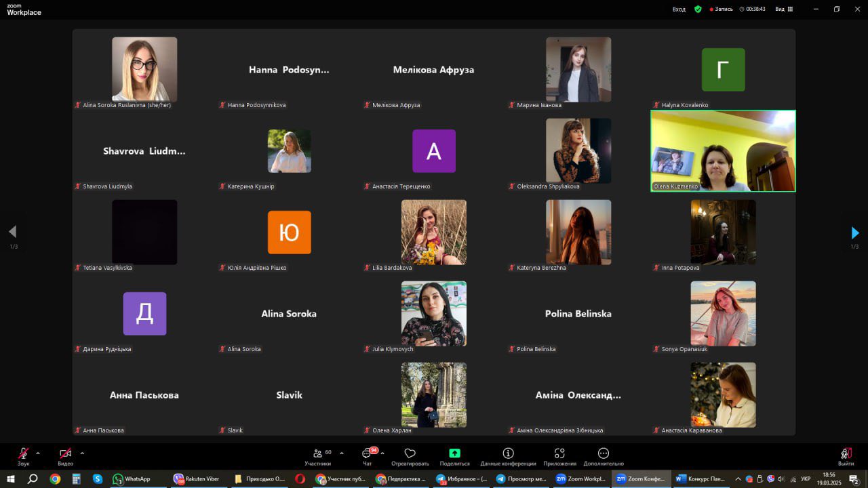Open the Участники participants panel
868x488 pixels.
[x=317, y=453]
